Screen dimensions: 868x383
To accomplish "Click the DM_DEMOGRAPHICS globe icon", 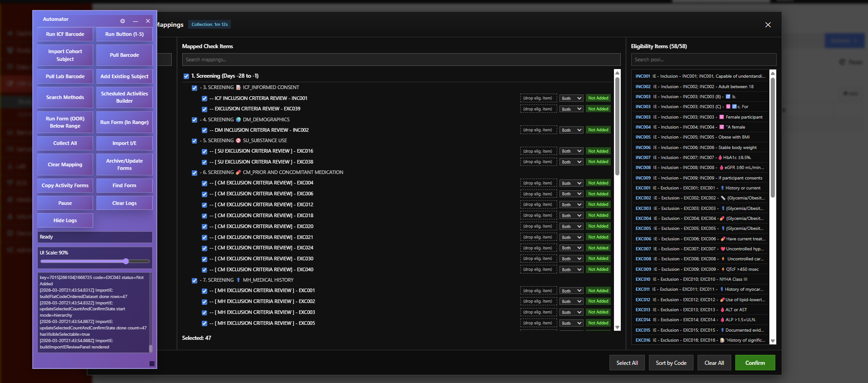I will (x=238, y=119).
